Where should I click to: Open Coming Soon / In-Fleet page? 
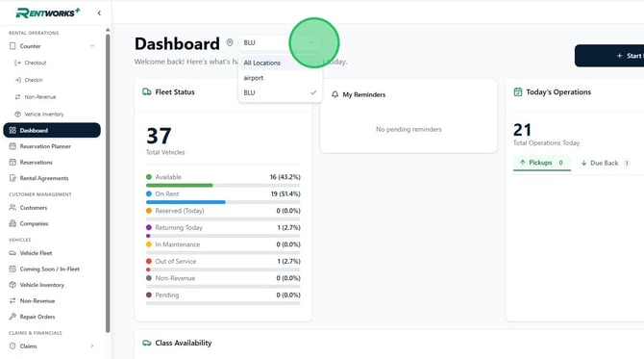point(50,269)
